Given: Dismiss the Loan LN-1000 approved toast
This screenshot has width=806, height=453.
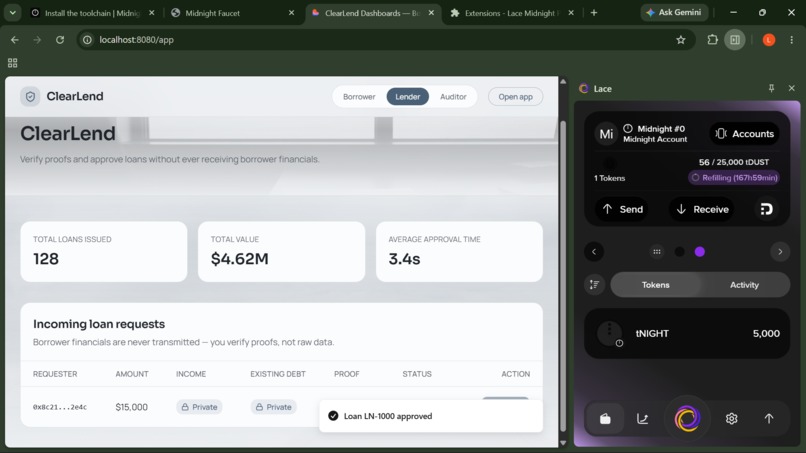Looking at the screenshot, I should click(431, 416).
